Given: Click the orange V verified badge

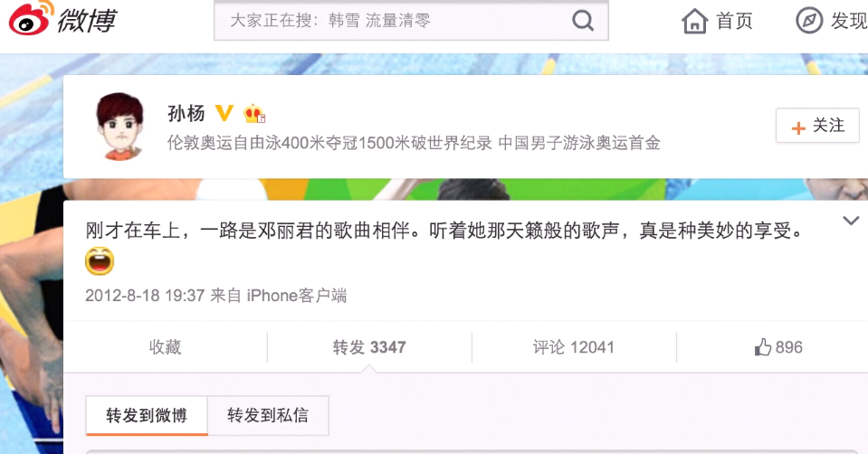Looking at the screenshot, I should pos(224,113).
